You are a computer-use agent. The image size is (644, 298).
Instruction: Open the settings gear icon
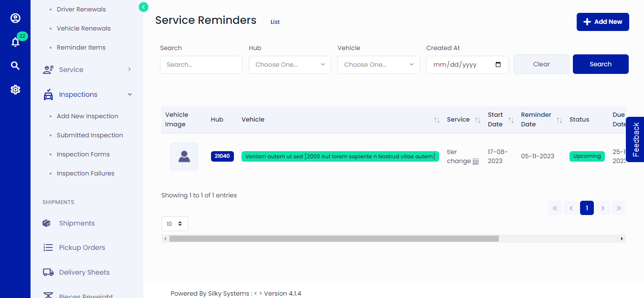click(x=15, y=89)
